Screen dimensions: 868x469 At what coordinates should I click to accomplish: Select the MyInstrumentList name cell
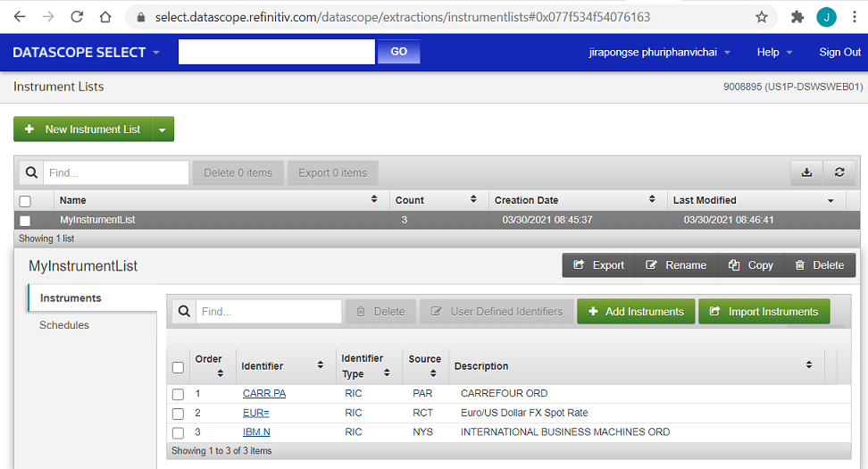(97, 220)
